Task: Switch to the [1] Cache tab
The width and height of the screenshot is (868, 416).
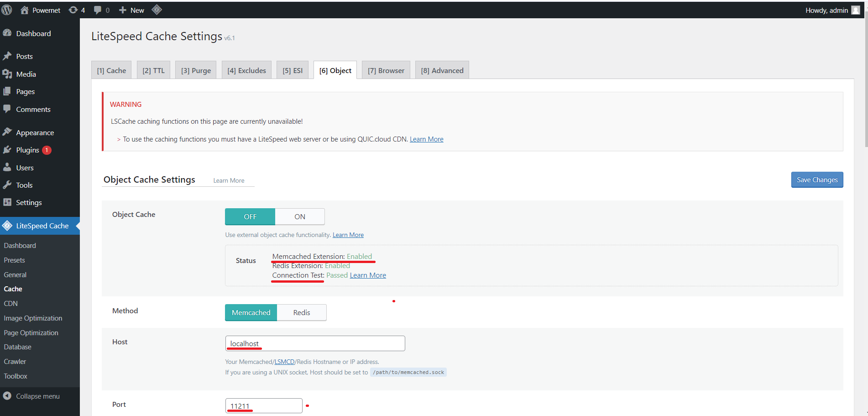Action: pyautogui.click(x=111, y=70)
